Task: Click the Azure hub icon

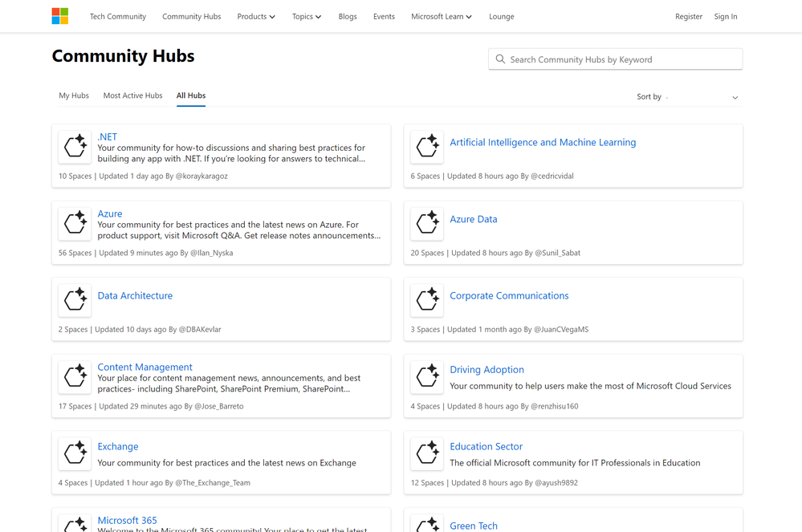Action: (75, 224)
